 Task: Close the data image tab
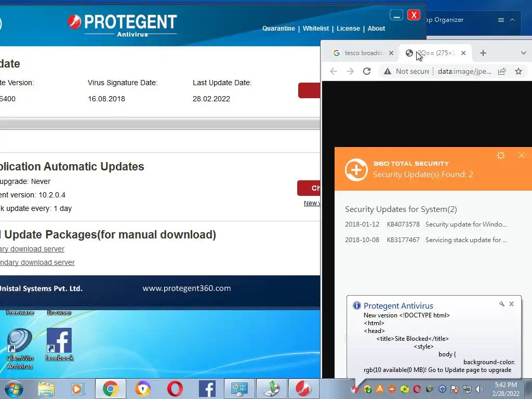(x=463, y=53)
